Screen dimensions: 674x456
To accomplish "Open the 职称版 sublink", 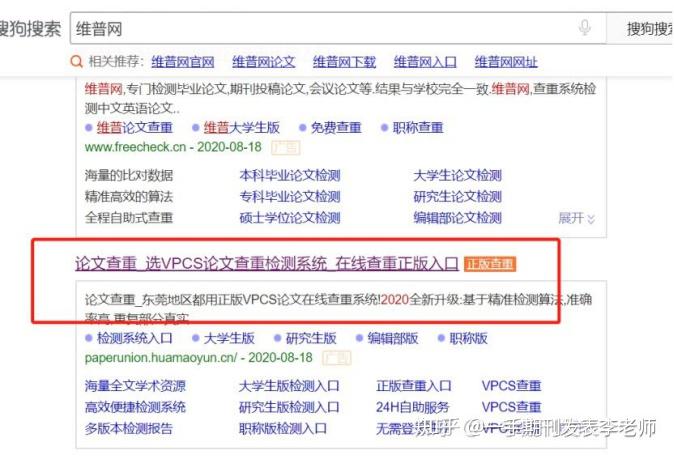I will click(468, 338).
